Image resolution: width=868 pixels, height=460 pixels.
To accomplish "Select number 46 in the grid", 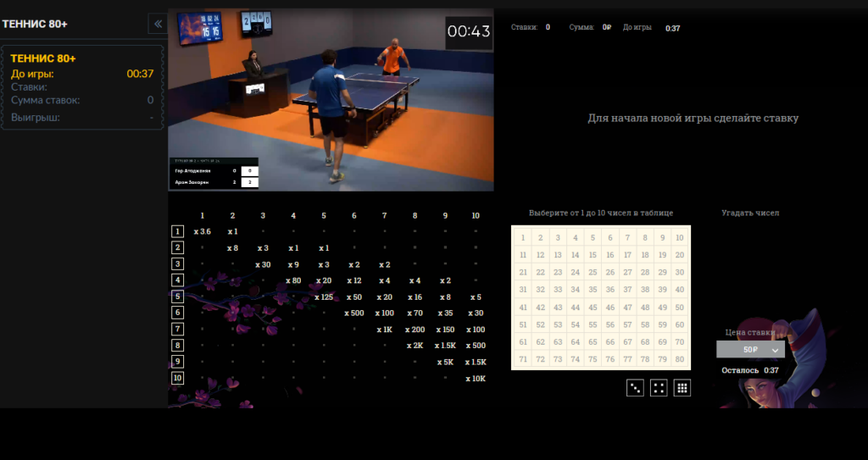I will tap(610, 308).
